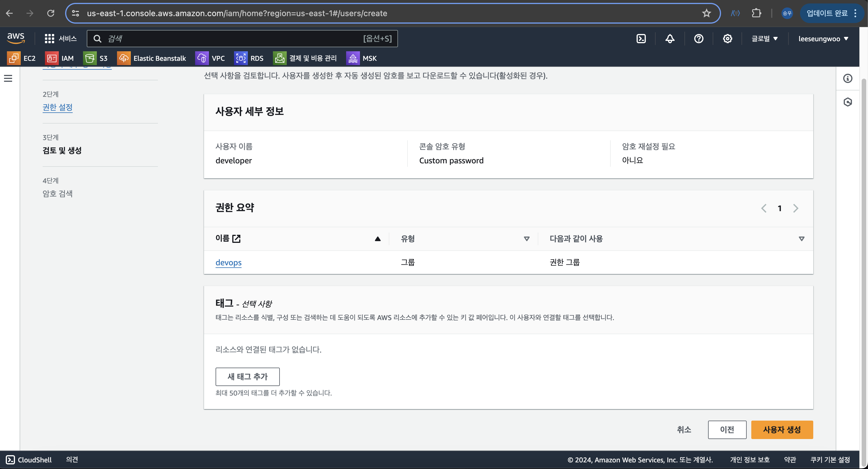Toggle the left hamburger navigation menu

(x=8, y=79)
